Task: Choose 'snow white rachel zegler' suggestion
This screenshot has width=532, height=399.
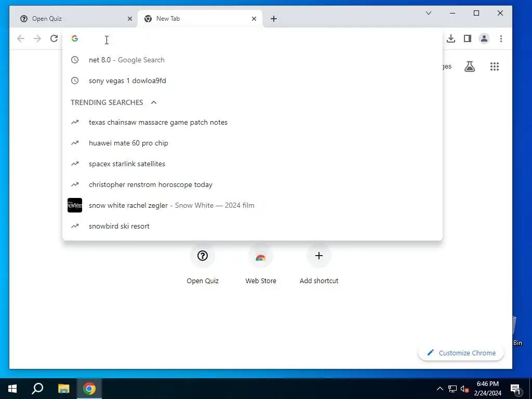Action: pos(252,205)
